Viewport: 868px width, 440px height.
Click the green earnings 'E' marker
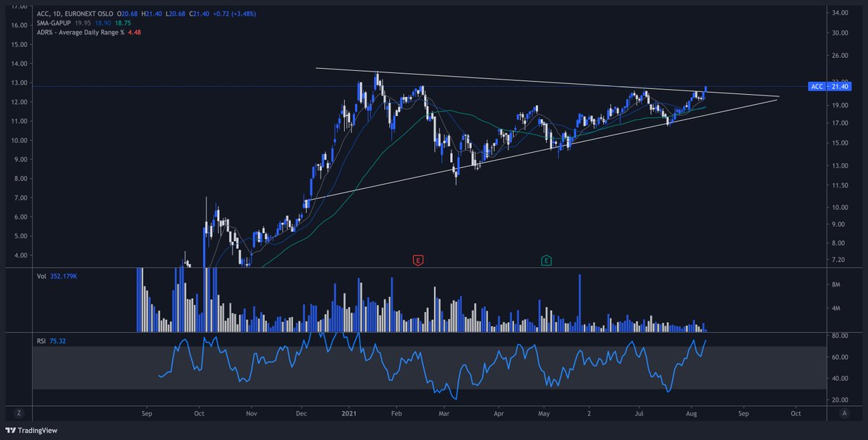546,260
